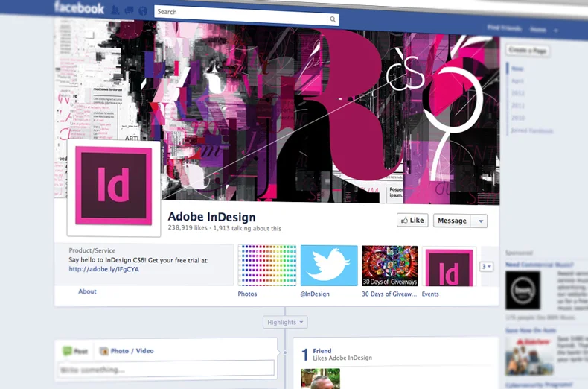Open the Photos color-dot grid thumbnail
The image size is (588, 389).
point(267,265)
